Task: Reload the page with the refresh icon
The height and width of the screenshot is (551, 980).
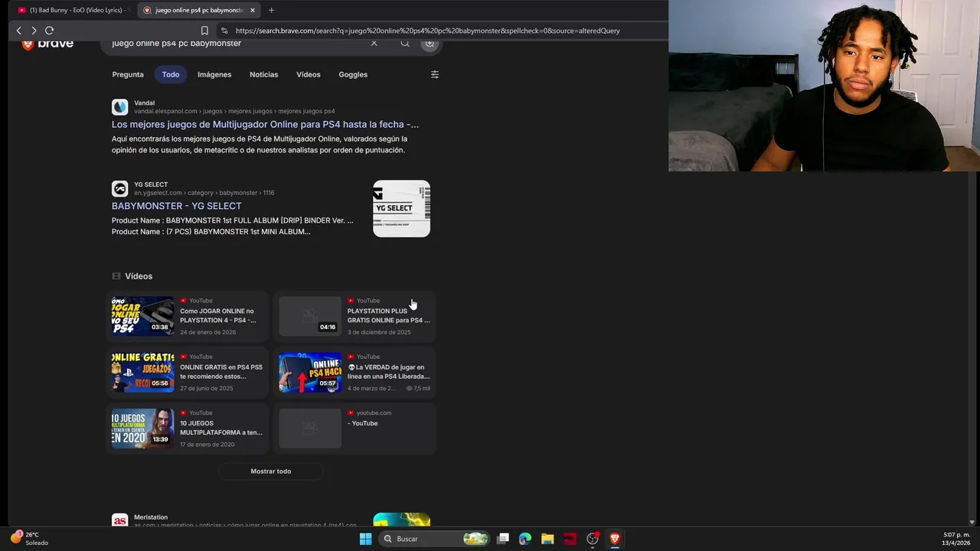Action: [x=49, y=31]
